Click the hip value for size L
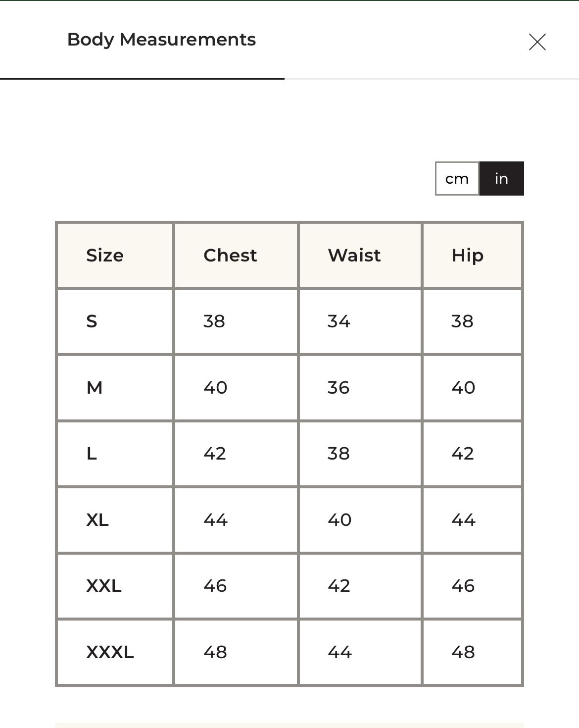Viewport: 579px width, 728px height. 463,454
